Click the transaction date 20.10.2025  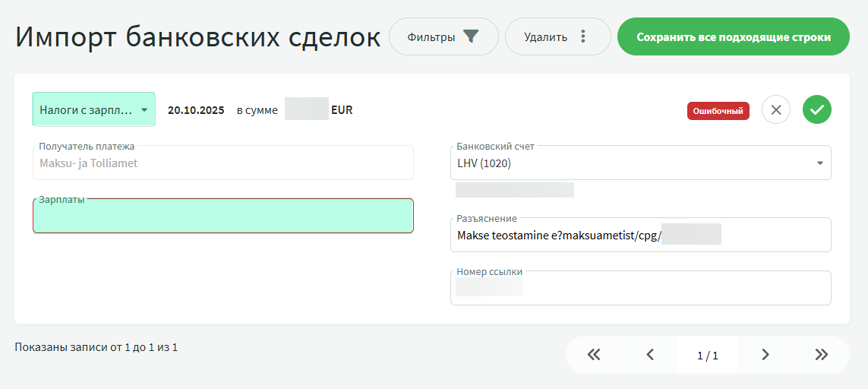(196, 110)
